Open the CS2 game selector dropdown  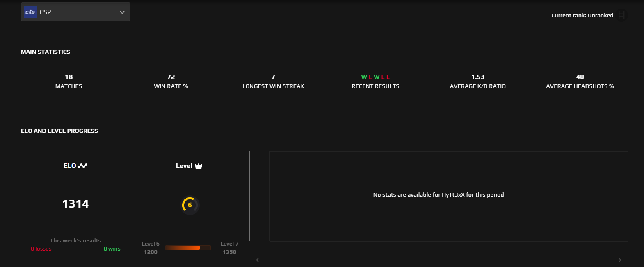pos(75,12)
